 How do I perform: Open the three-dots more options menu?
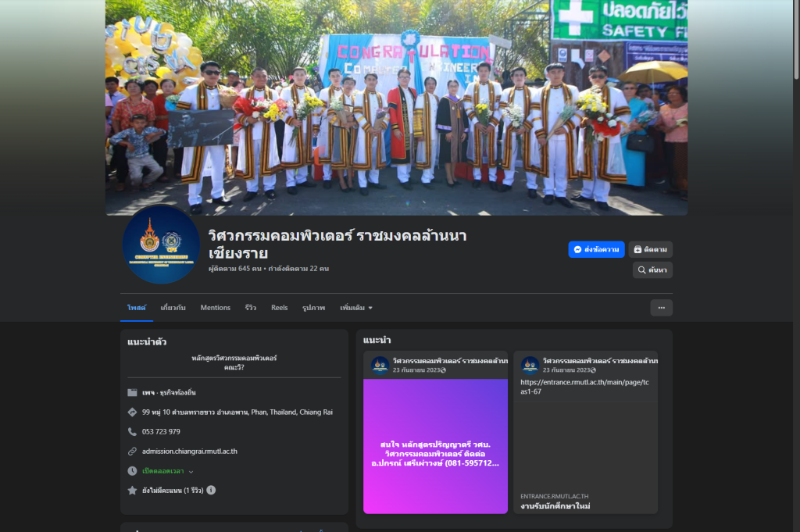(661, 308)
